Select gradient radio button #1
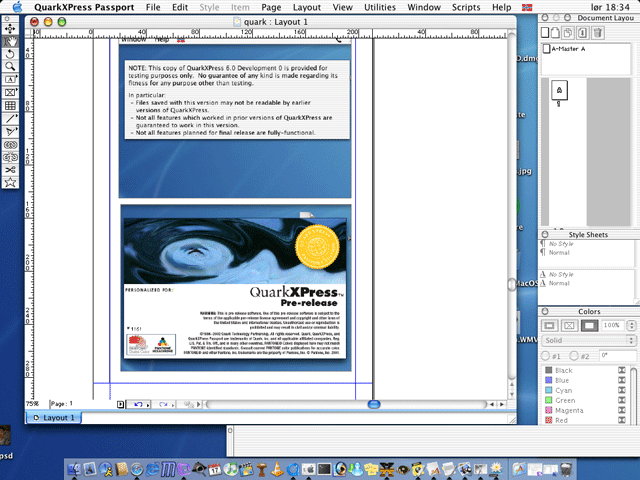Image resolution: width=640 pixels, height=480 pixels. tap(545, 356)
